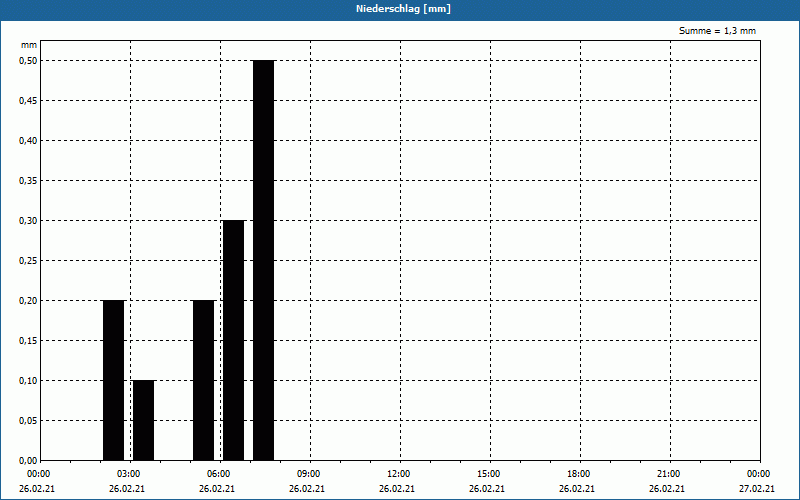Click the 0,45 y-axis label
This screenshot has width=800, height=500.
pyautogui.click(x=28, y=101)
